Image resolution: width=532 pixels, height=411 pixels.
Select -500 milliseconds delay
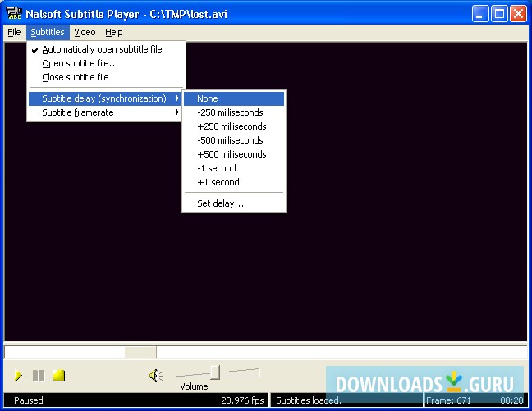234,140
